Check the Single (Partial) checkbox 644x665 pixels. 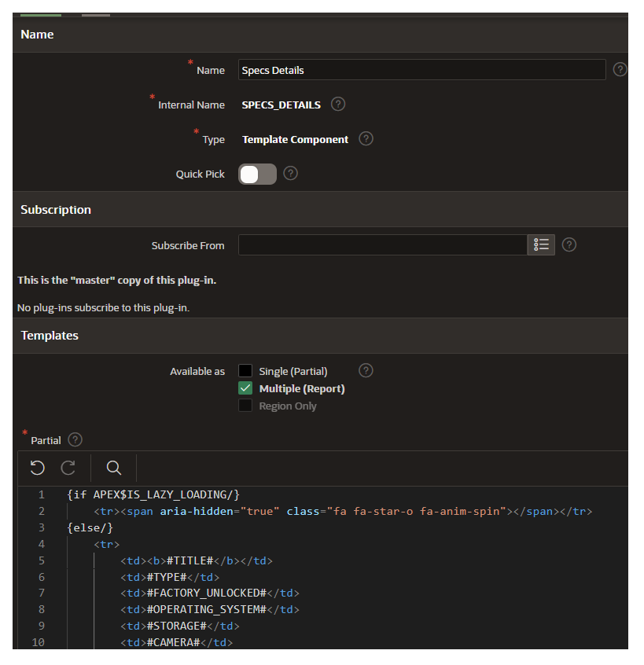[245, 371]
